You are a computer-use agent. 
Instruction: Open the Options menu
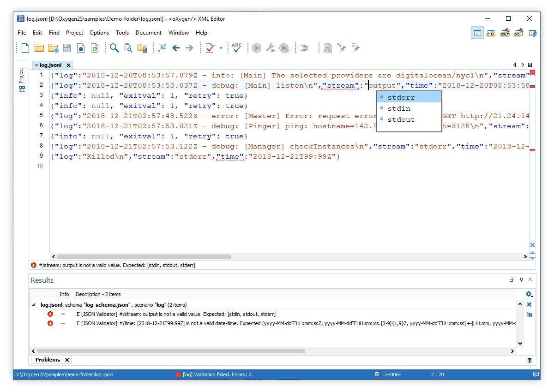(x=99, y=33)
